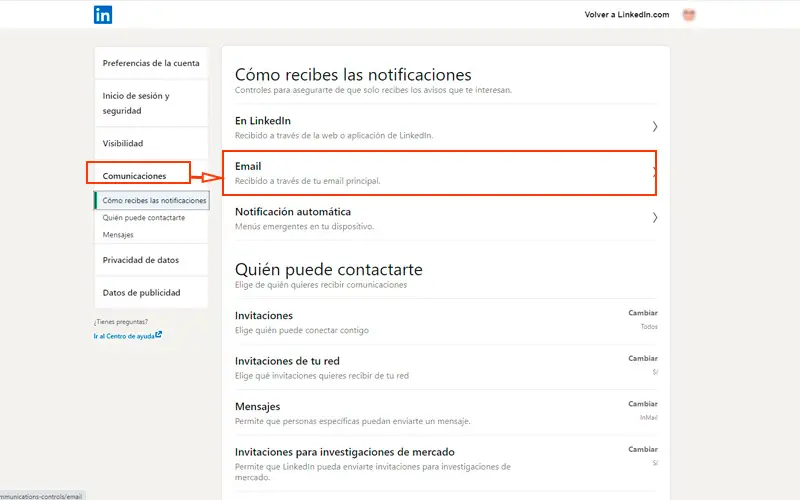Image resolution: width=800 pixels, height=500 pixels.
Task: Click Mensajes title in main panel
Action: tap(258, 407)
